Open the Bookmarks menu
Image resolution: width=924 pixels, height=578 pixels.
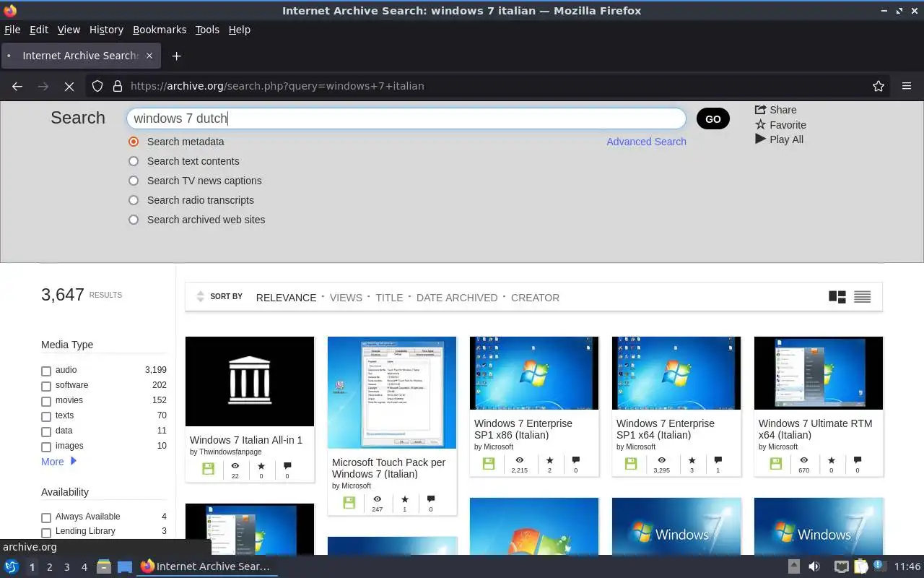point(160,30)
